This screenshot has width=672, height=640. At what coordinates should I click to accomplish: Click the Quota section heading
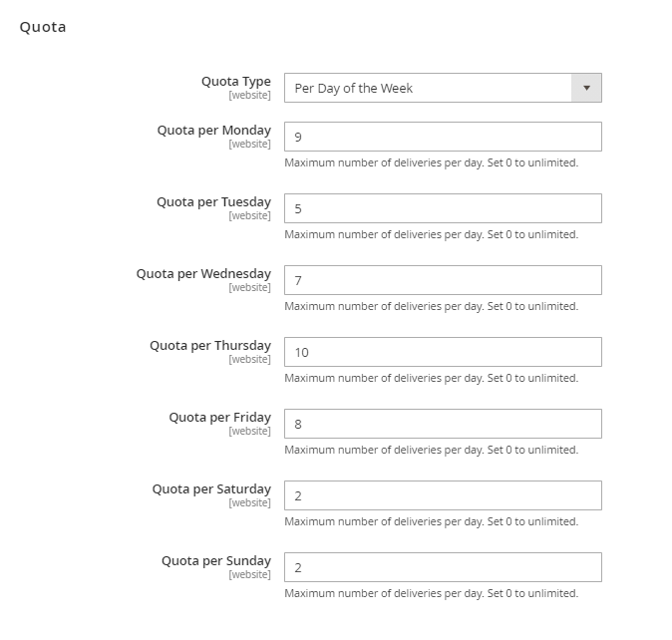pos(43,27)
